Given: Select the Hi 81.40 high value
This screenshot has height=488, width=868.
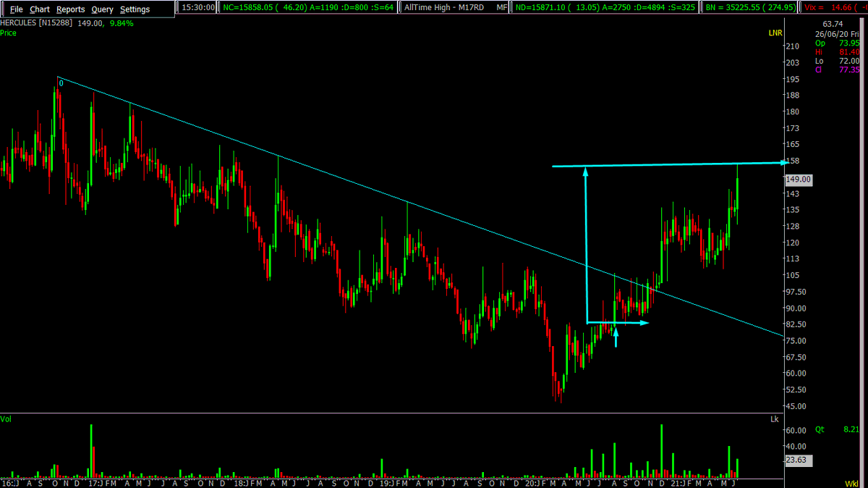Looking at the screenshot, I should (837, 52).
